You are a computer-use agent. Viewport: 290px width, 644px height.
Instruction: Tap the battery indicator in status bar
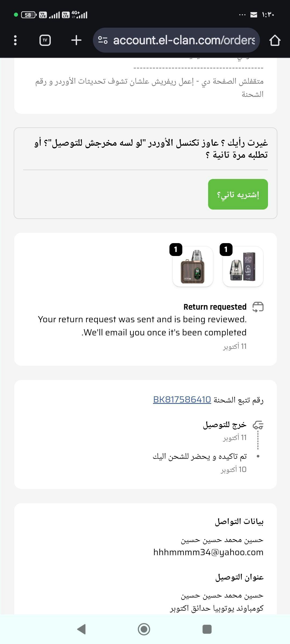click(28, 15)
